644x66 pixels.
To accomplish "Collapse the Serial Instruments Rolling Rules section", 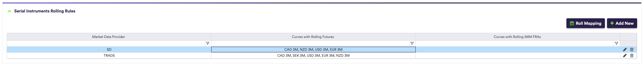I will [x=10, y=11].
